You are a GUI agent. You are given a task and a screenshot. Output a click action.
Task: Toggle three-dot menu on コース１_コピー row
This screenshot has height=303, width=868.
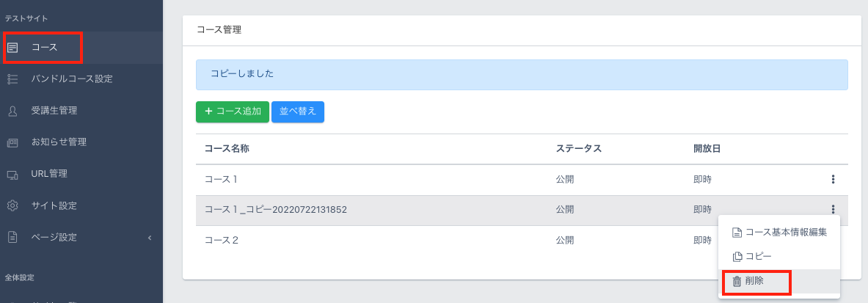[833, 210]
